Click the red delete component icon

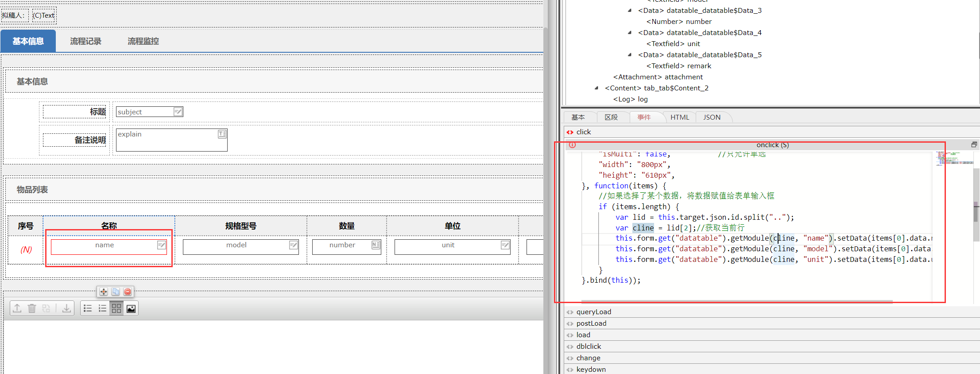[128, 292]
